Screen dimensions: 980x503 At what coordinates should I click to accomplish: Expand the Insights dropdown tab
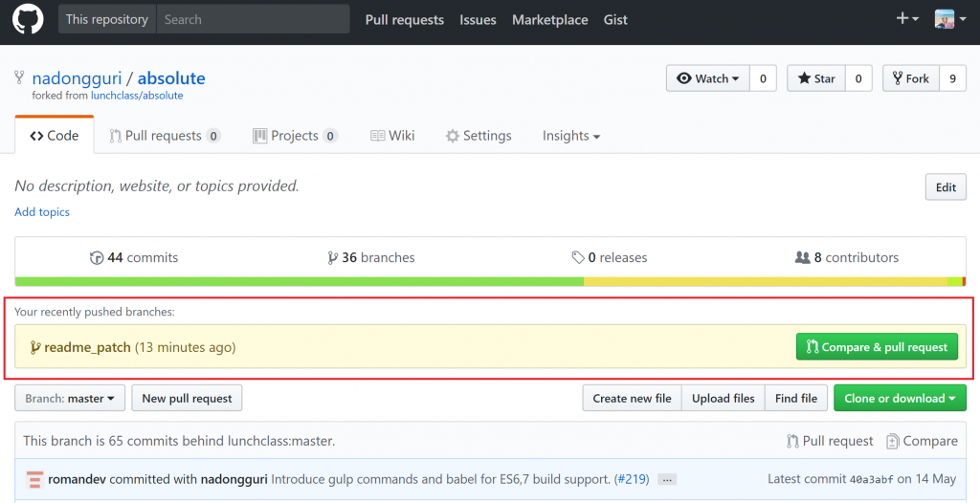pyautogui.click(x=571, y=136)
